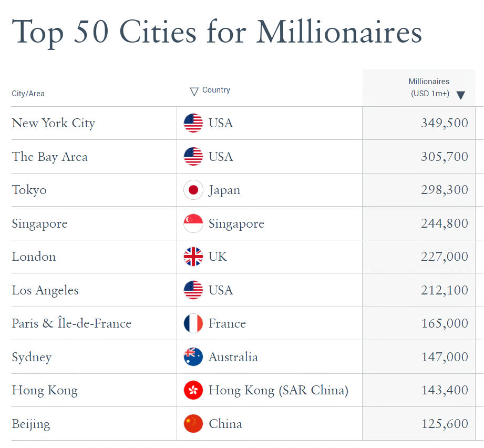Click the 349,500 millionaires value
484x448 pixels.
pyautogui.click(x=444, y=123)
